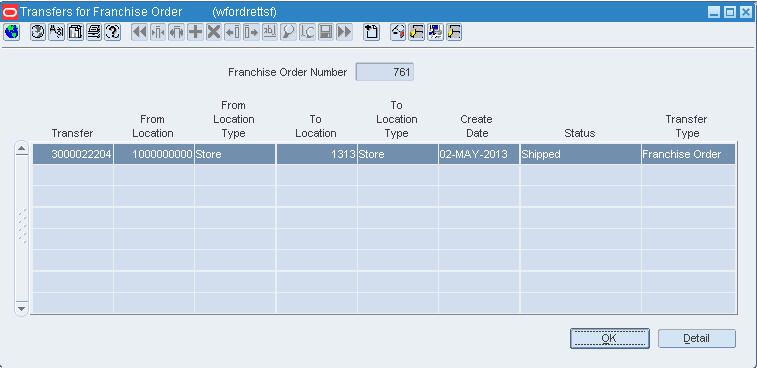Open help with question mark icon

112,32
